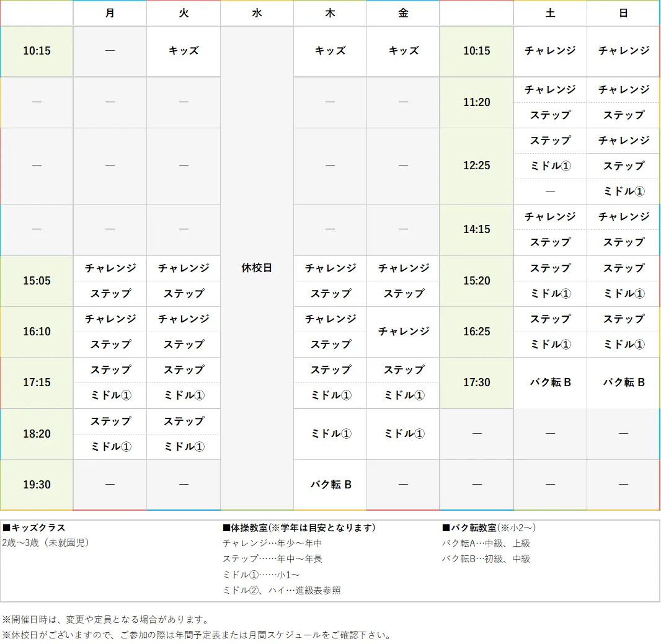Click the 11:20 time slot label

(x=476, y=102)
